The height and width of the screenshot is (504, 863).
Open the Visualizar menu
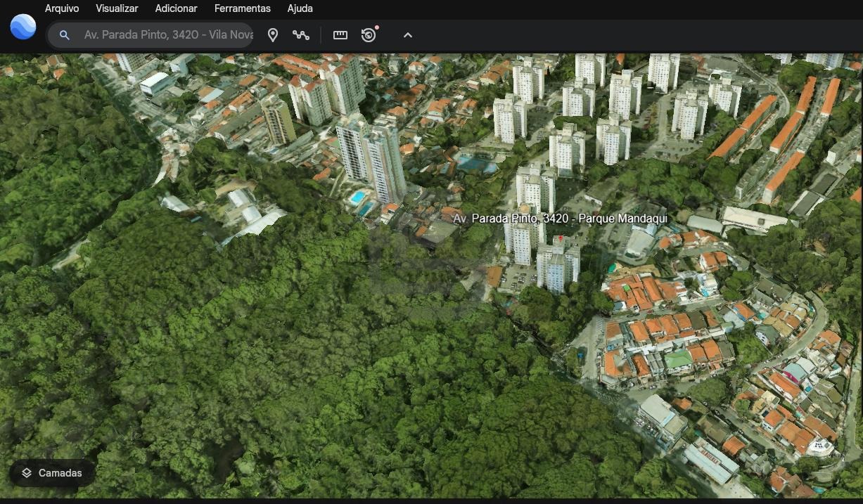tap(117, 8)
